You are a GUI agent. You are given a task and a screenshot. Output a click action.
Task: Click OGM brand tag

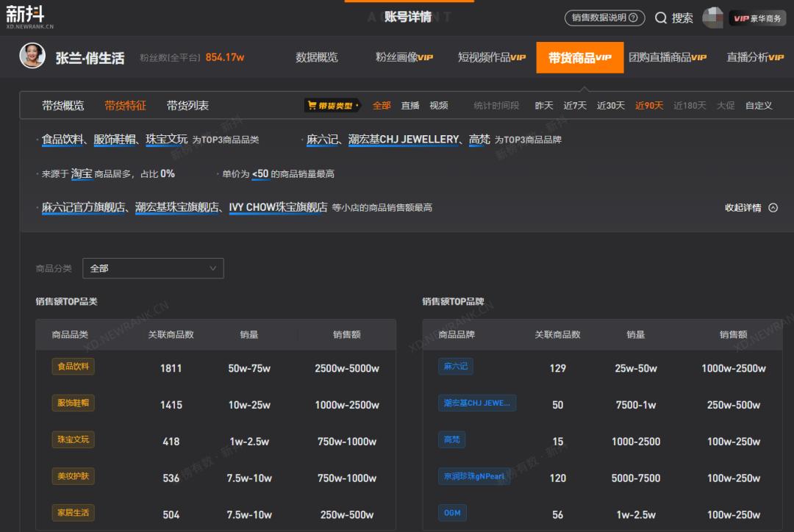click(452, 513)
